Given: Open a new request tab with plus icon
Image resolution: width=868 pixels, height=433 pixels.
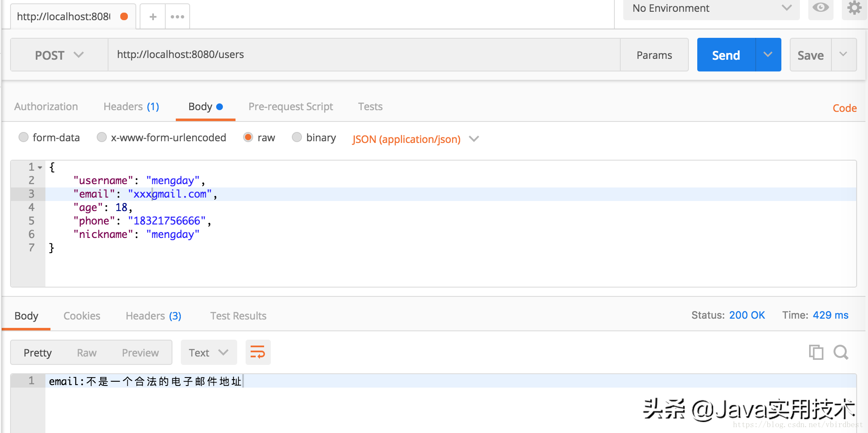Looking at the screenshot, I should (x=153, y=17).
